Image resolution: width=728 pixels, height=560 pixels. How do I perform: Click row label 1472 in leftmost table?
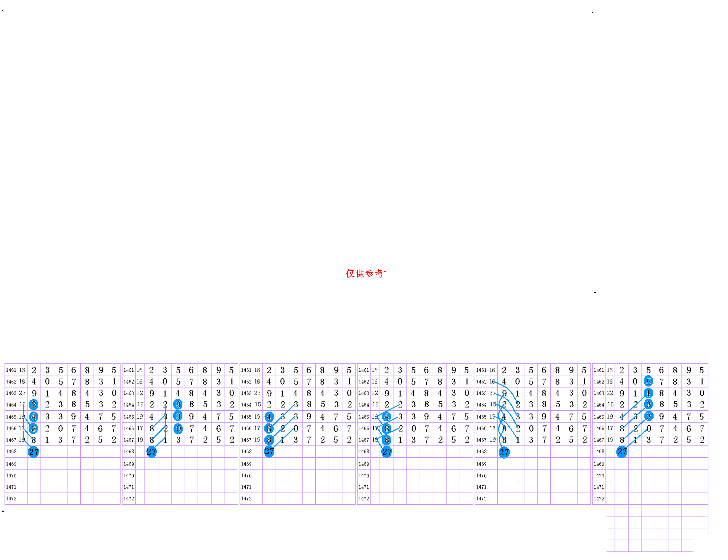[11, 499]
